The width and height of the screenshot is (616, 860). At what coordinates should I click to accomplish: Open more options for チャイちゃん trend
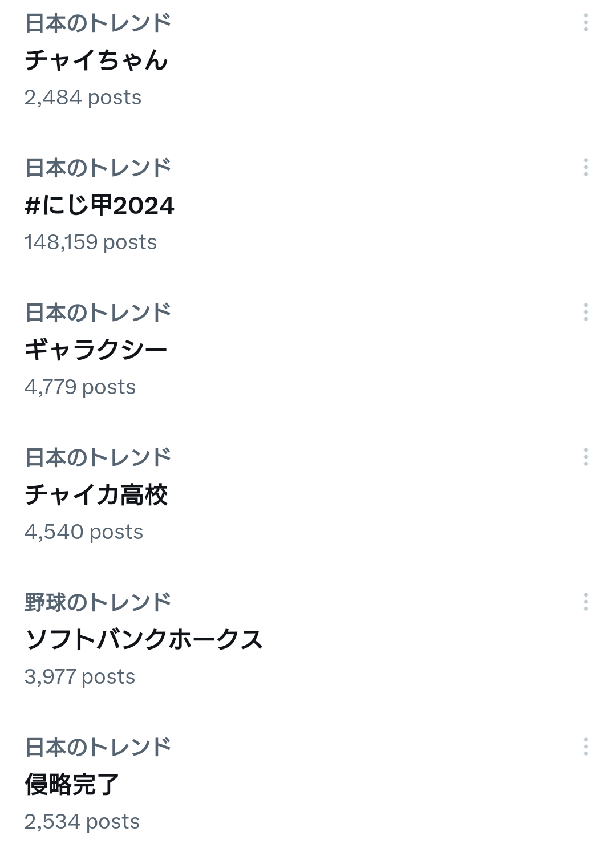pos(586,23)
